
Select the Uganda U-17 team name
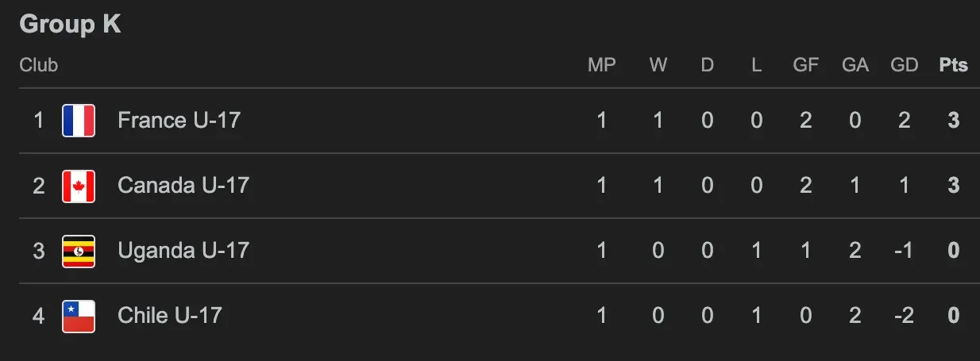point(183,251)
